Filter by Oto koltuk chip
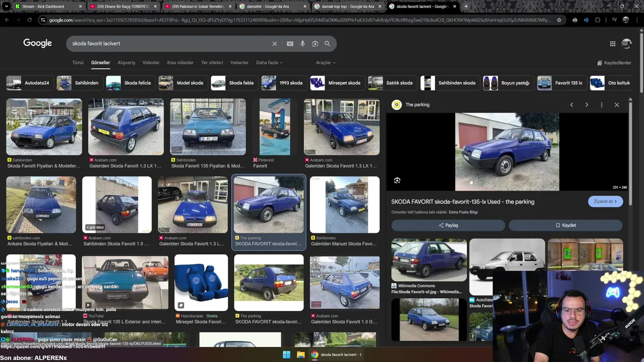This screenshot has height=362, width=644. click(611, 83)
